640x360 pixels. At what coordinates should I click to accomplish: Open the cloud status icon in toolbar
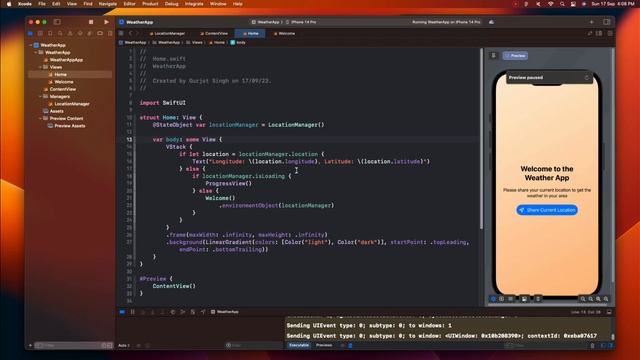[491, 22]
